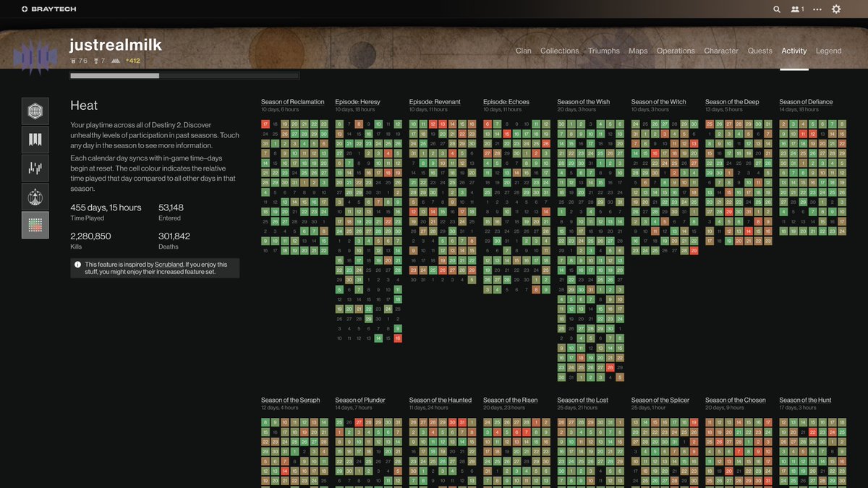Open the Season of Plunder heading
The height and width of the screenshot is (488, 868).
(360, 400)
